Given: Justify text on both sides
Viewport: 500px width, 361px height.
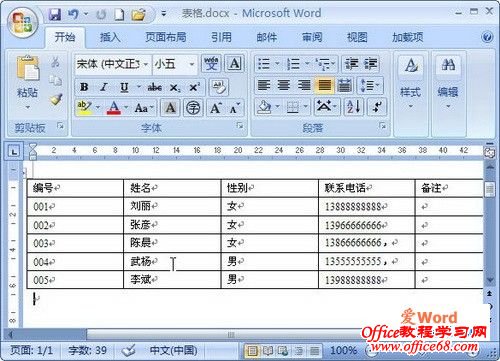Looking at the screenshot, I should click(x=324, y=85).
